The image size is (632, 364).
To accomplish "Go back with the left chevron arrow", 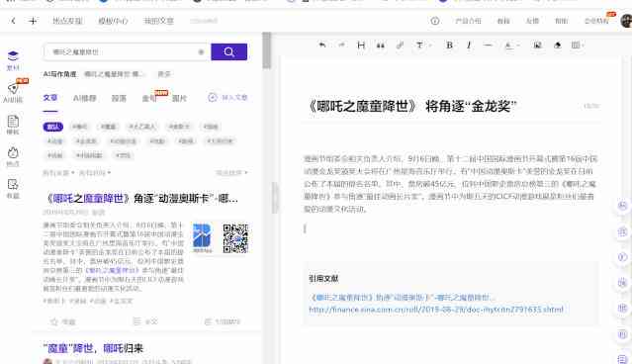I will [x=13, y=21].
